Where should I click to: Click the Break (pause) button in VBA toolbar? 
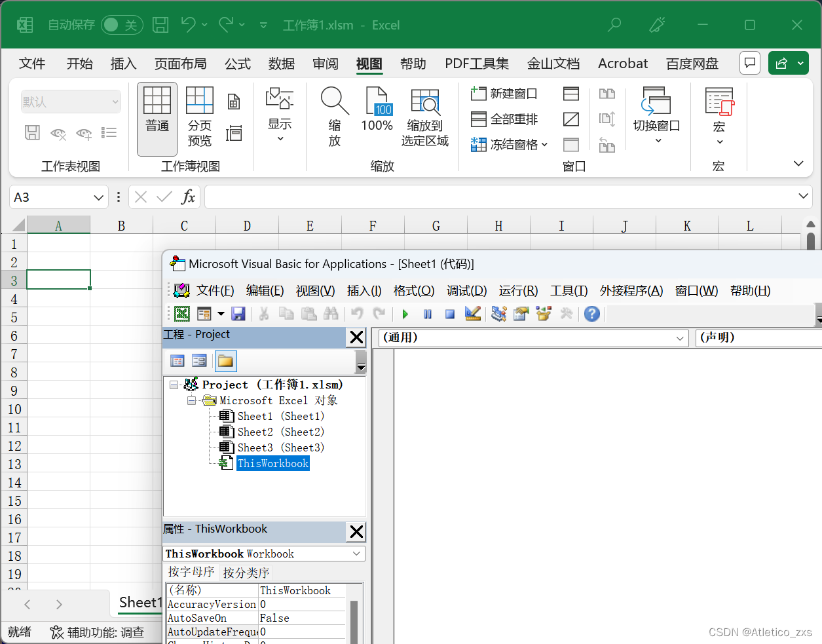[428, 314]
